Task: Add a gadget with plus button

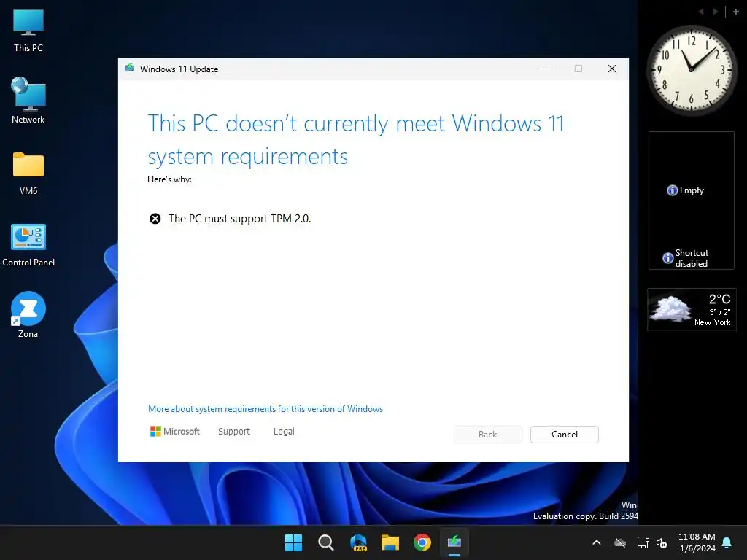Action: point(736,12)
